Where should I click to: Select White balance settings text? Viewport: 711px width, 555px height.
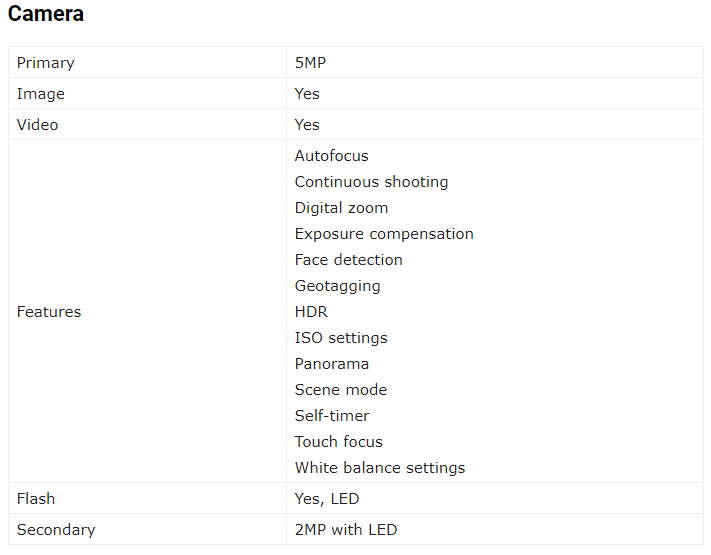[380, 467]
